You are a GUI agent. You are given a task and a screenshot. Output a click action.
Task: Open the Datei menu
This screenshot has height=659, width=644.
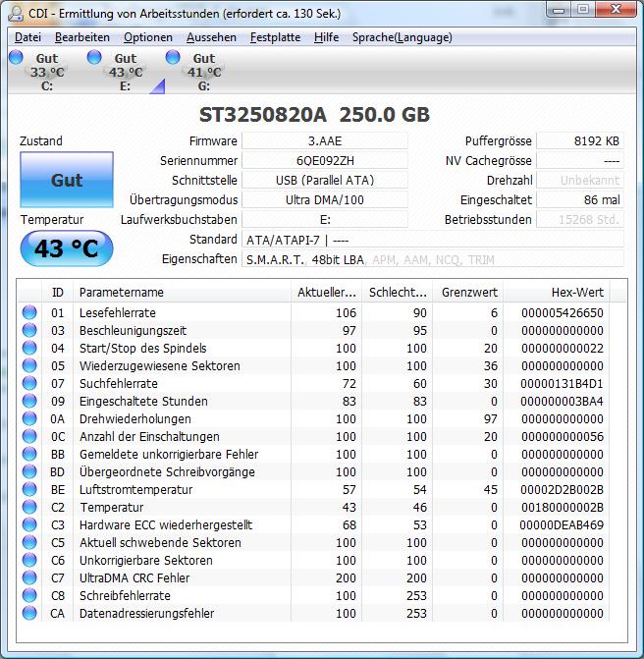point(27,37)
